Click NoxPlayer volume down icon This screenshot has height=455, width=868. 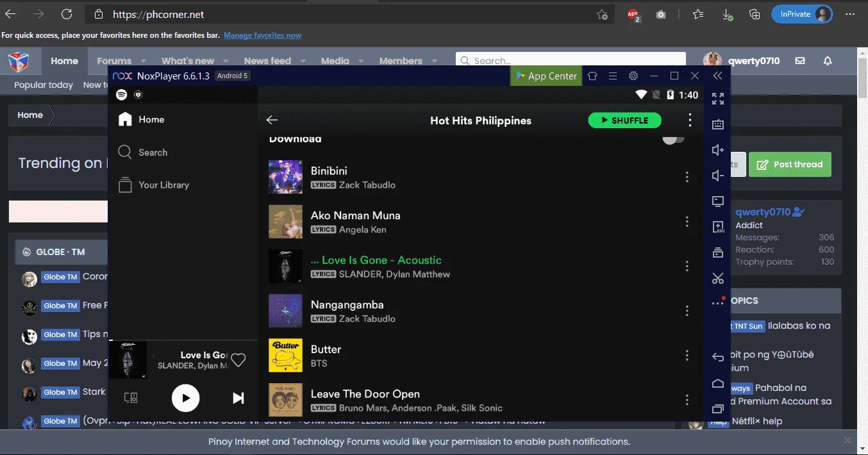pos(718,176)
